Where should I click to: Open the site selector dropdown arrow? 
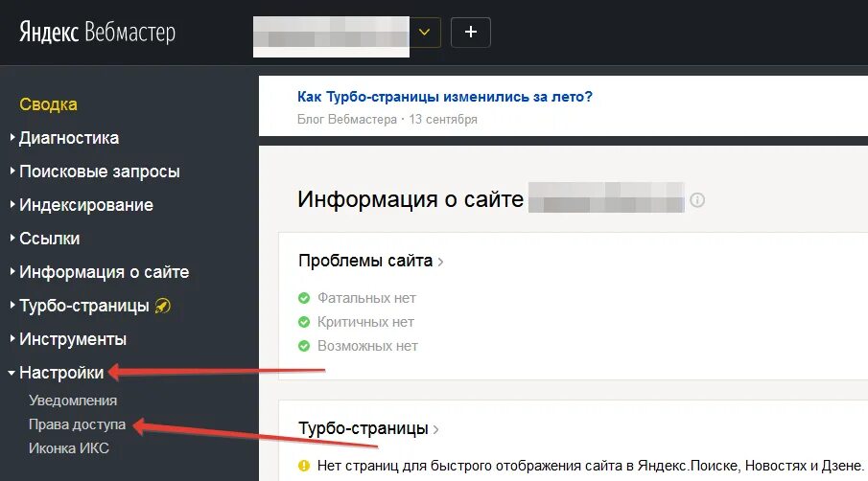pyautogui.click(x=425, y=32)
